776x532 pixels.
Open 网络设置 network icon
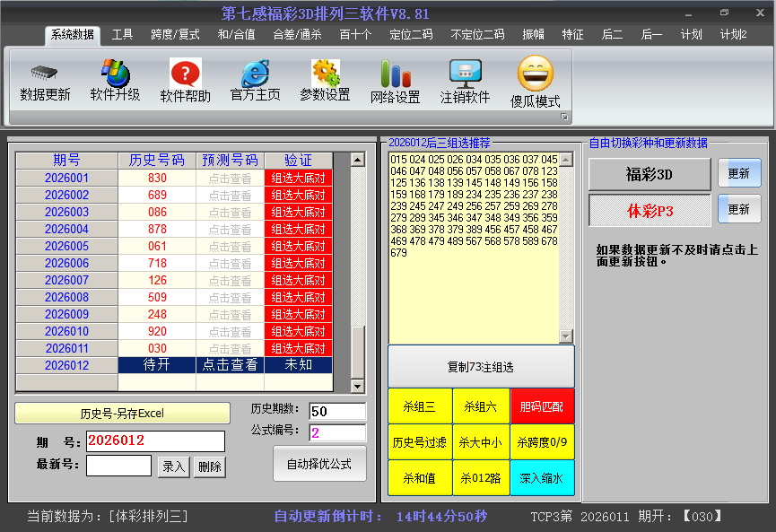point(395,74)
